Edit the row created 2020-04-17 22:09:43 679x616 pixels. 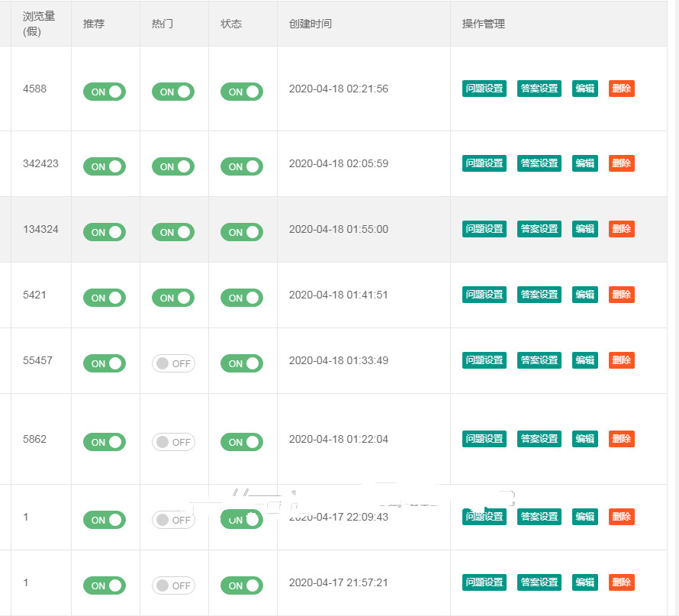point(584,517)
